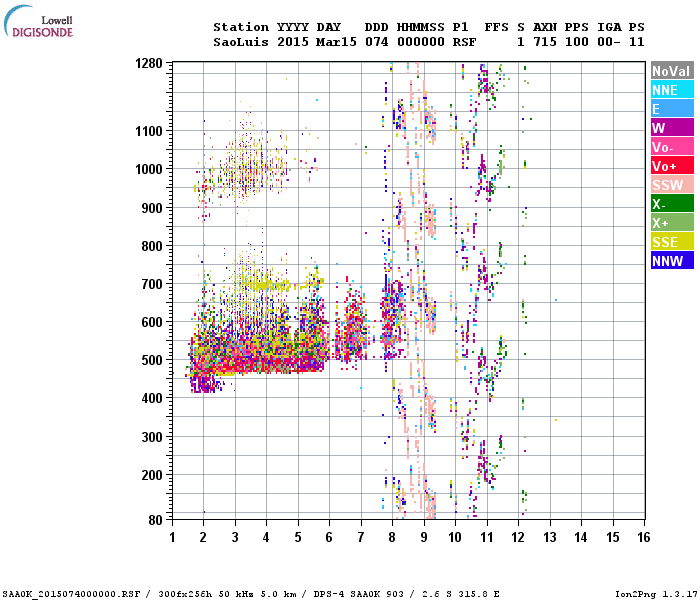700x600 pixels.
Task: Click the time value 000000
Action: click(421, 42)
